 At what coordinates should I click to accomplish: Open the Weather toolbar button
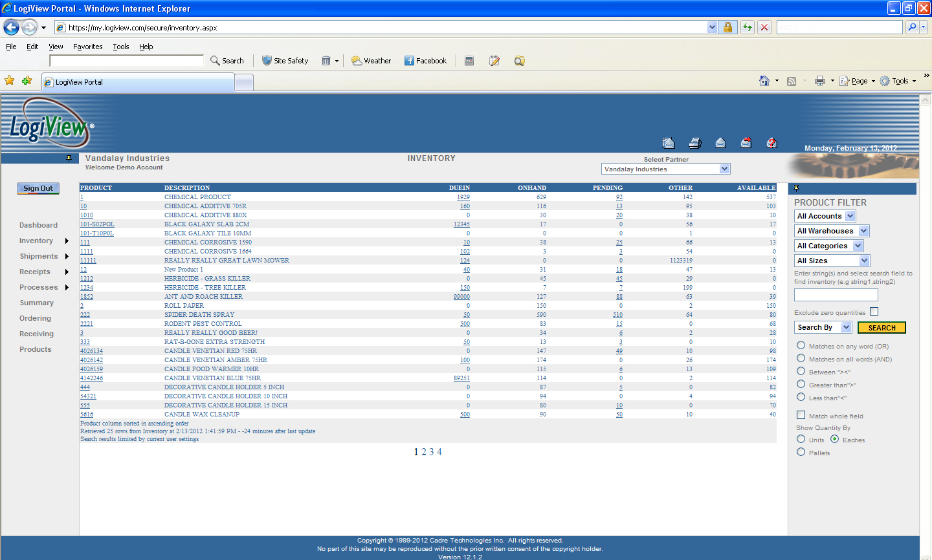tap(371, 60)
